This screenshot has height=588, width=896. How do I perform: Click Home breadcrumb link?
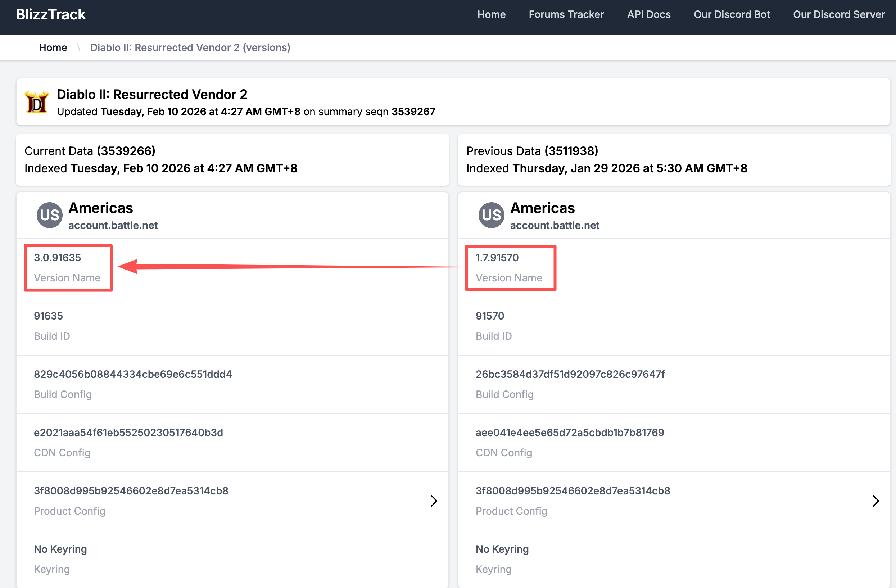(x=53, y=48)
